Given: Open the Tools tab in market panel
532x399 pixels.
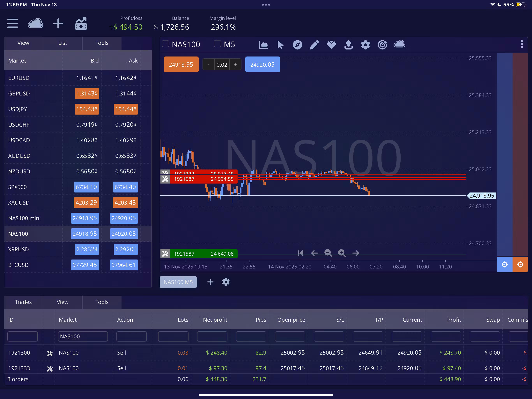Looking at the screenshot, I should [x=102, y=43].
